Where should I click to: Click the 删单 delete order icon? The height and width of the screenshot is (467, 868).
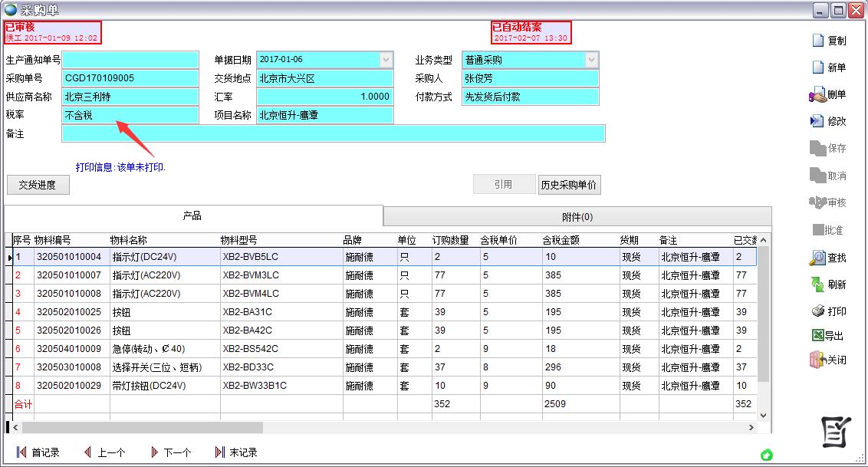click(x=817, y=95)
